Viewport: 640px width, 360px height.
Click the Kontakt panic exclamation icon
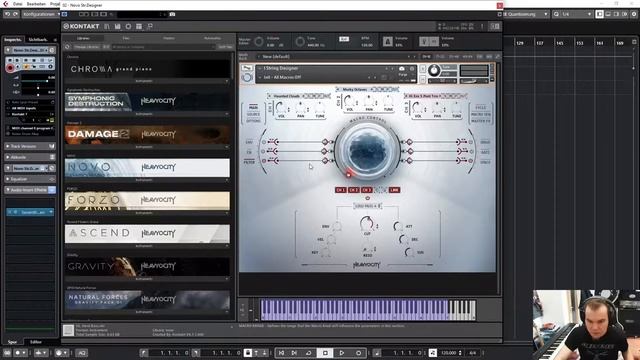pos(482,26)
